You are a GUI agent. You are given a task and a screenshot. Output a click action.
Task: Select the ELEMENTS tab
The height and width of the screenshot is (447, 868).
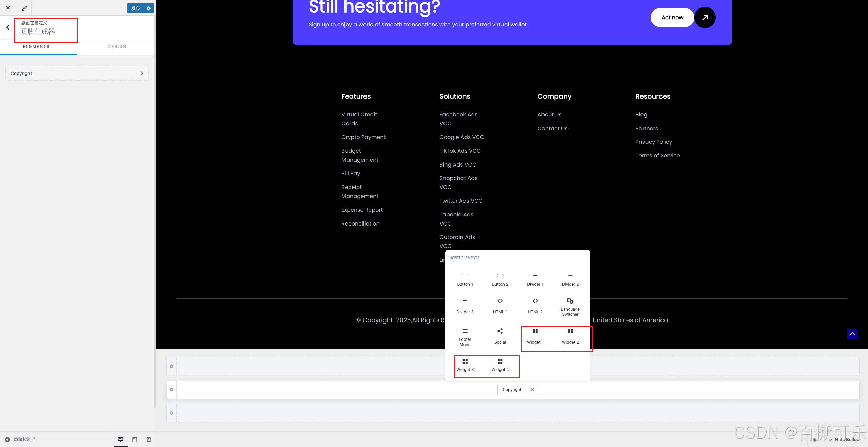click(36, 47)
